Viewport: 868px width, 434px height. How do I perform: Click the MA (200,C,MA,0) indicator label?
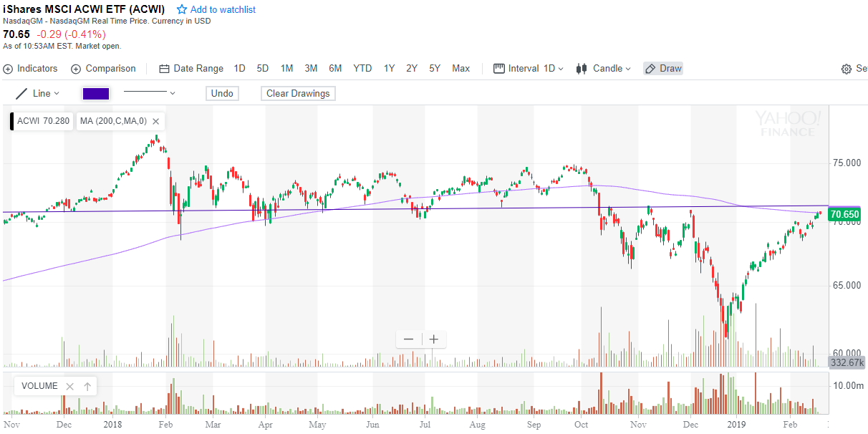point(113,121)
